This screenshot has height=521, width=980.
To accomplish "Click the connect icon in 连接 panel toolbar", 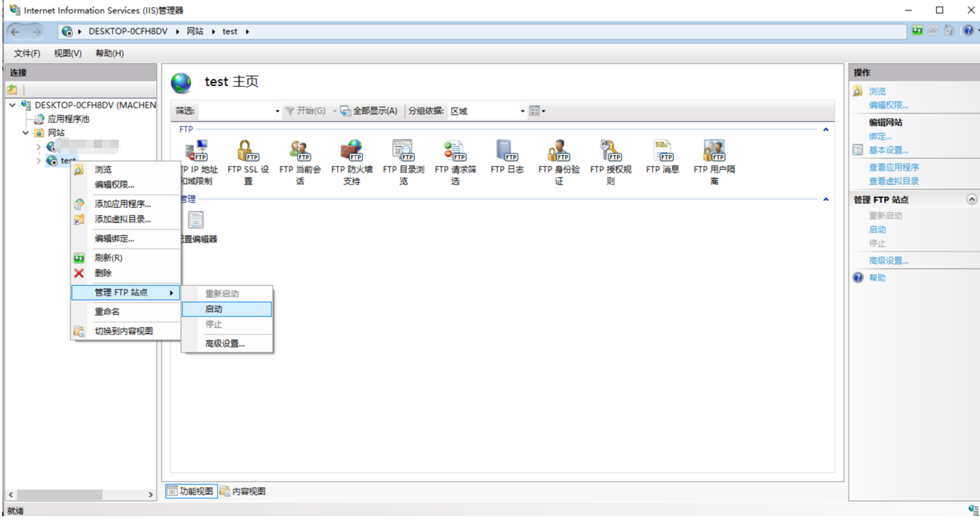I will pos(12,90).
